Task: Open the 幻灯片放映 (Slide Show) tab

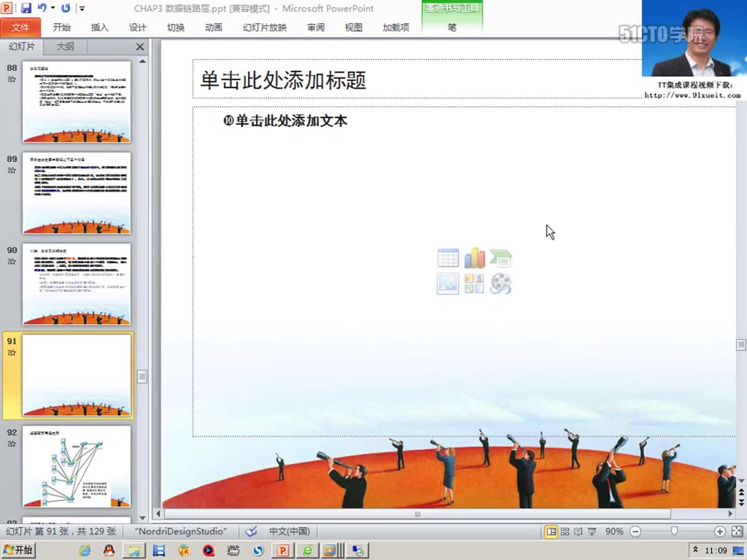Action: tap(265, 27)
